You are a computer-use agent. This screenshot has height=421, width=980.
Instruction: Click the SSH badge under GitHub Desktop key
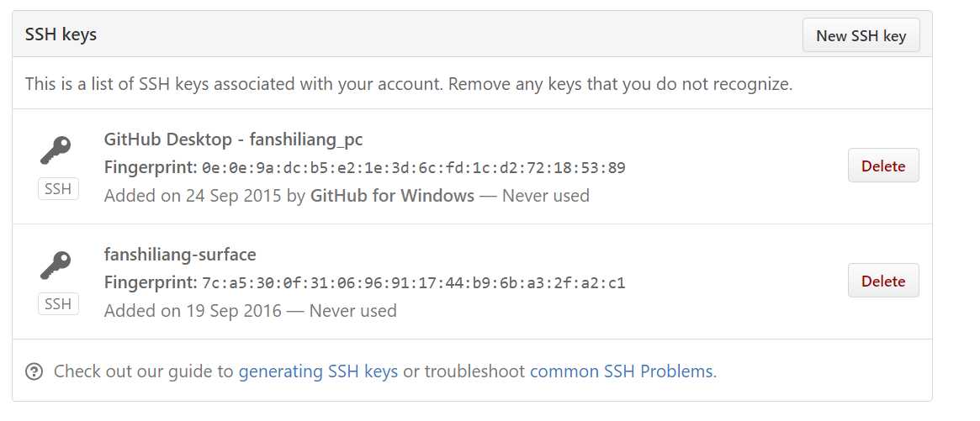point(58,188)
